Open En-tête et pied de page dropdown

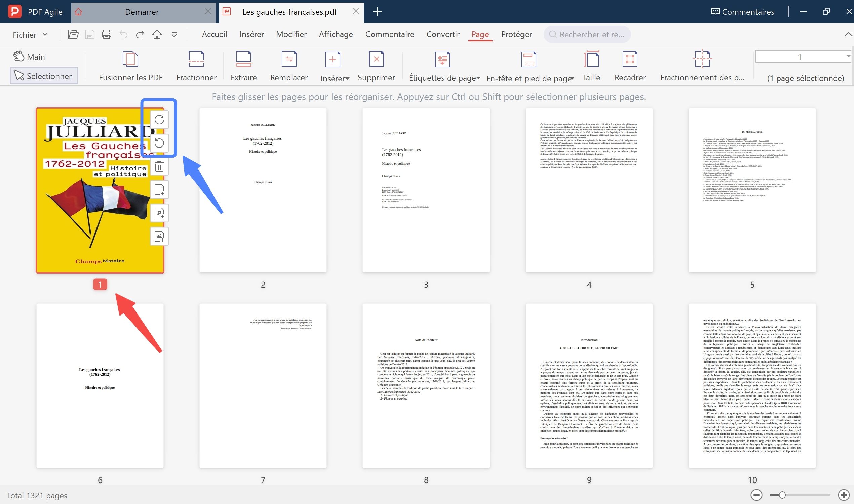[x=530, y=78]
